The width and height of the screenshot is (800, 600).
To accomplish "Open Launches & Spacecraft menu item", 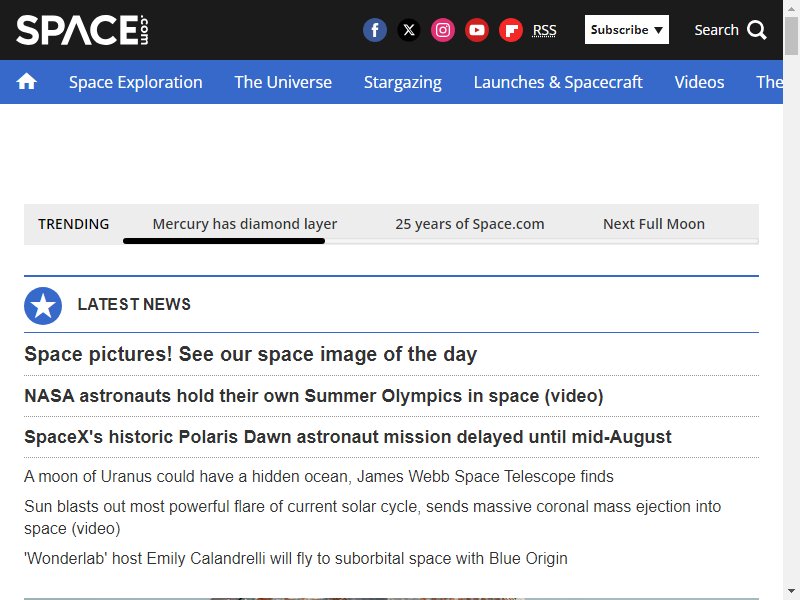I will (x=558, y=82).
